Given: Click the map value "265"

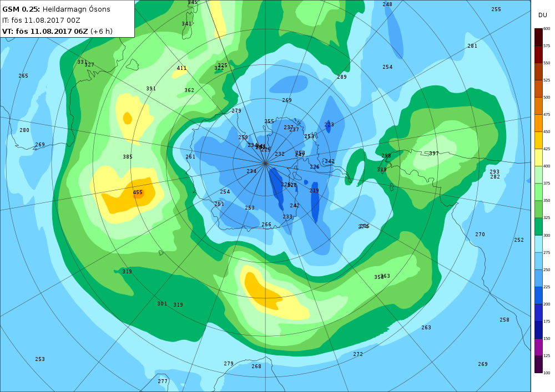Looking at the screenshot, I should [23, 76].
